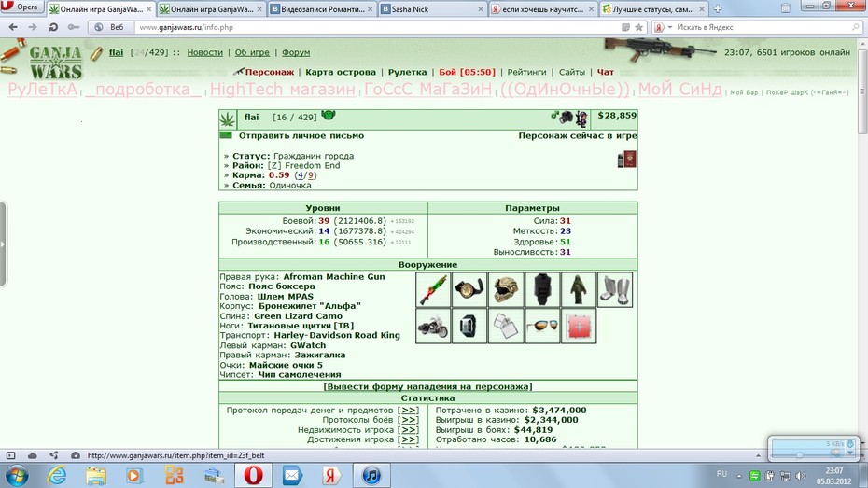The height and width of the screenshot is (488, 868).
Task: Click the page vertical scrollbar
Action: [862, 244]
